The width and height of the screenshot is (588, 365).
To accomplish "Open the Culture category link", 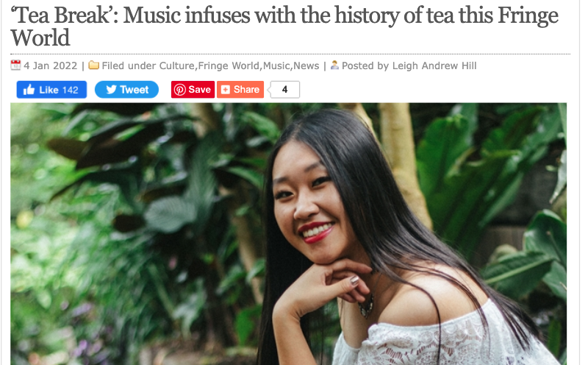I will pyautogui.click(x=176, y=65).
